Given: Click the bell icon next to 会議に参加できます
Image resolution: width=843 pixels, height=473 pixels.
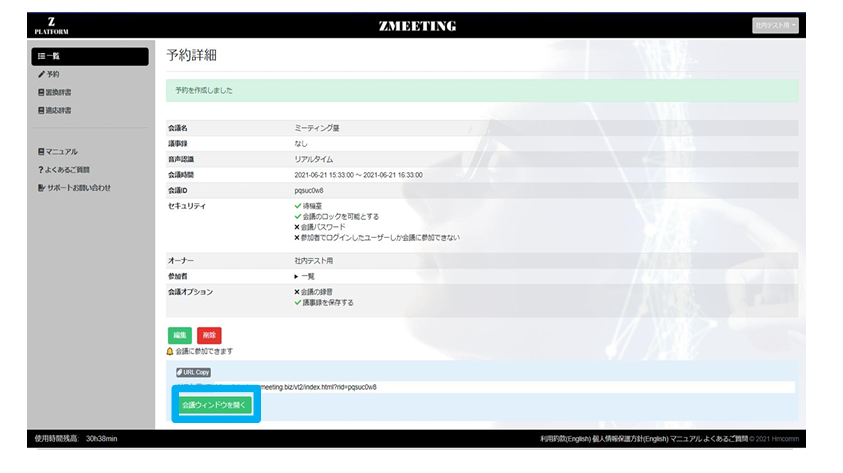Looking at the screenshot, I should point(170,352).
